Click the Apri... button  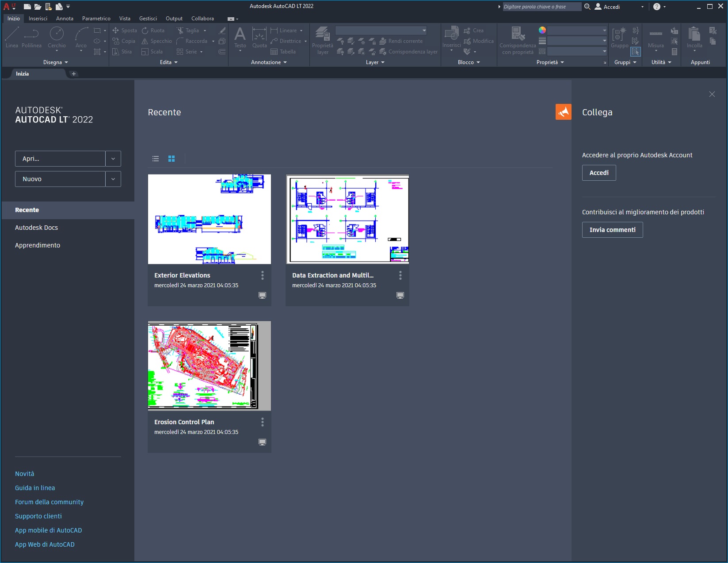click(x=60, y=159)
